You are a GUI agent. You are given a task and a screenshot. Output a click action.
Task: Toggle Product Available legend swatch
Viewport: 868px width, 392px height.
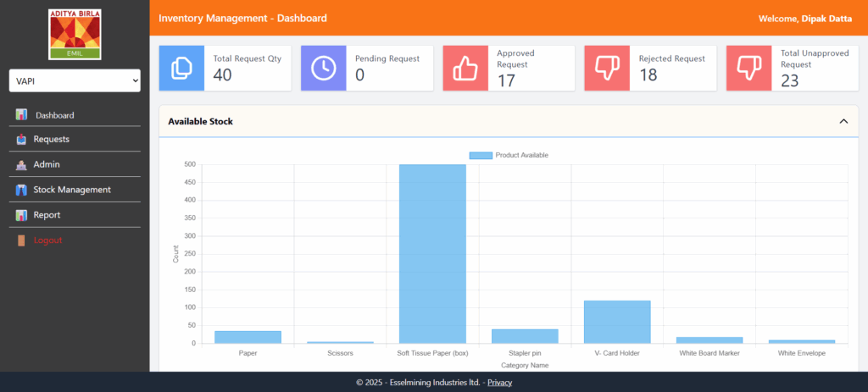[481, 156]
